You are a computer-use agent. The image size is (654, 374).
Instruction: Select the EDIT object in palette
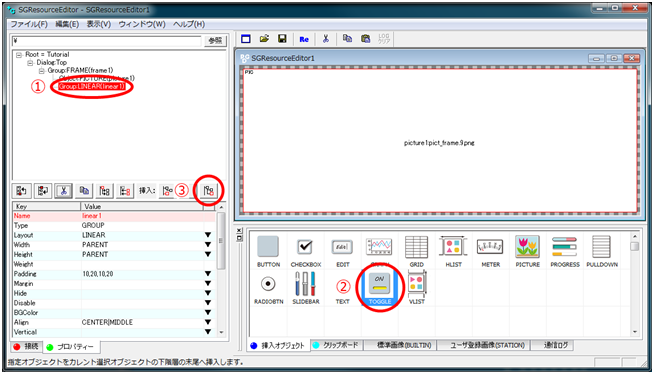tap(342, 251)
